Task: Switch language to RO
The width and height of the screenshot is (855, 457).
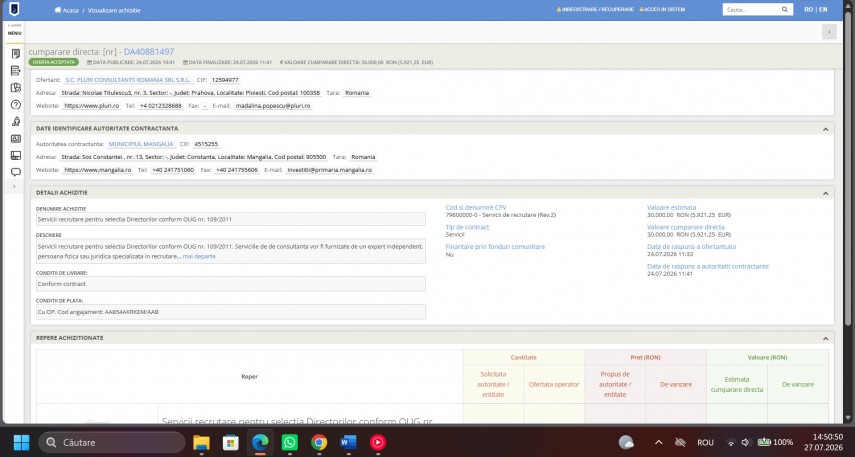Action: pyautogui.click(x=809, y=10)
